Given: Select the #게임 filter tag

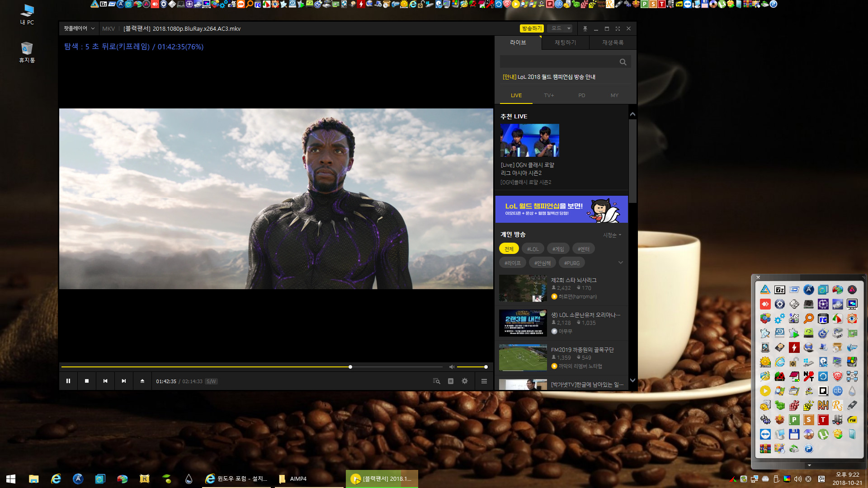Looking at the screenshot, I should click(x=558, y=249).
